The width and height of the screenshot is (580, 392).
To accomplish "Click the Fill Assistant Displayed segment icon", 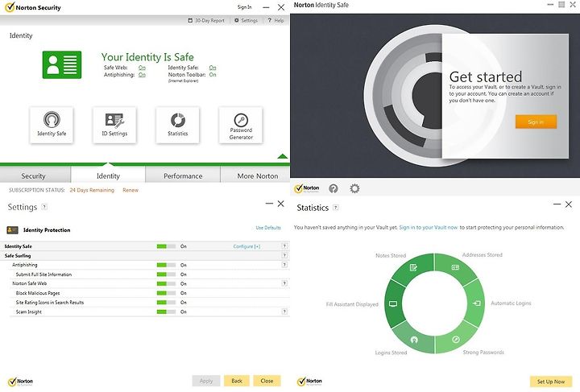I will 393,303.
